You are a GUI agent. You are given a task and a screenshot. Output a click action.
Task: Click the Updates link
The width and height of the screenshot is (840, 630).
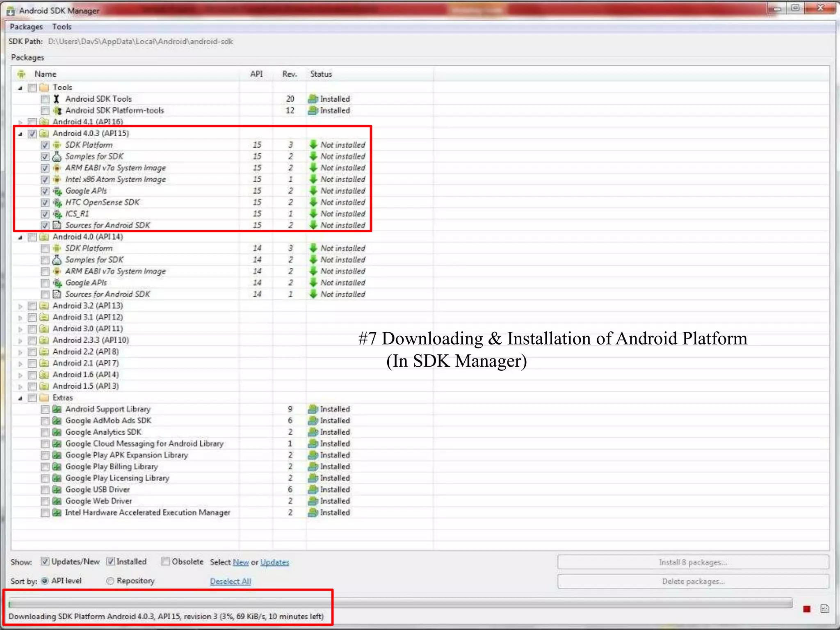pos(274,562)
